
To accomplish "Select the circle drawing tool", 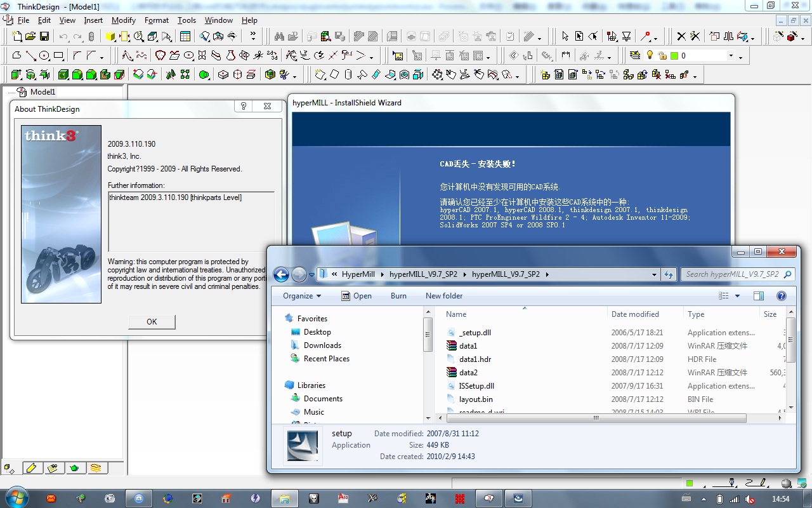I will 44,55.
